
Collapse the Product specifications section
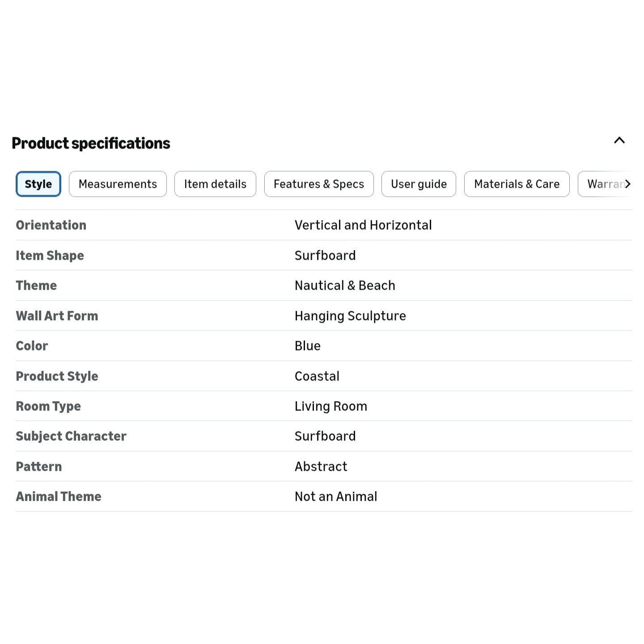619,140
